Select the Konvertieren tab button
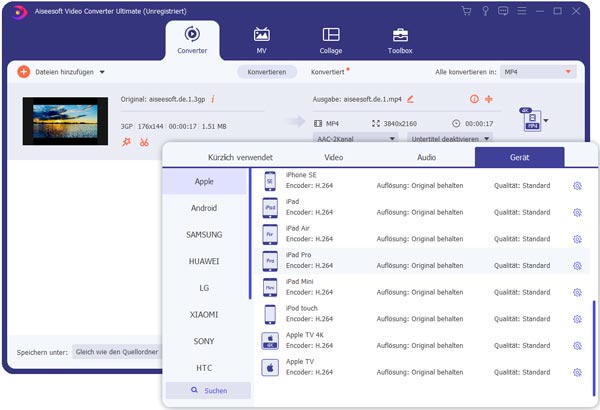600x410 pixels. tap(267, 72)
